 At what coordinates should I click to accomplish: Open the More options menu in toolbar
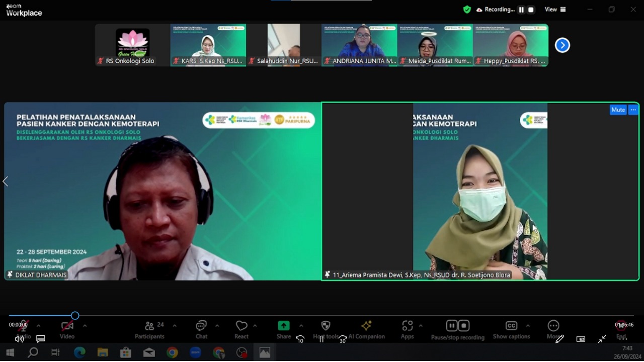click(553, 326)
